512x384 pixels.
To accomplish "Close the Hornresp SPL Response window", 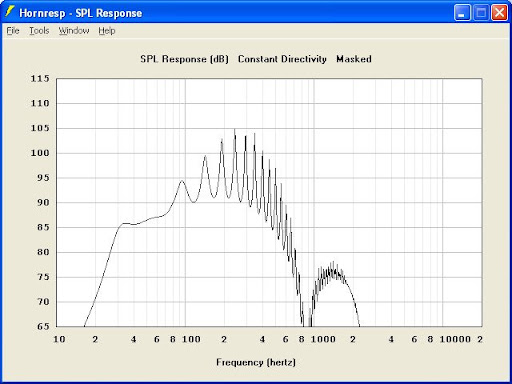I will click(500, 13).
